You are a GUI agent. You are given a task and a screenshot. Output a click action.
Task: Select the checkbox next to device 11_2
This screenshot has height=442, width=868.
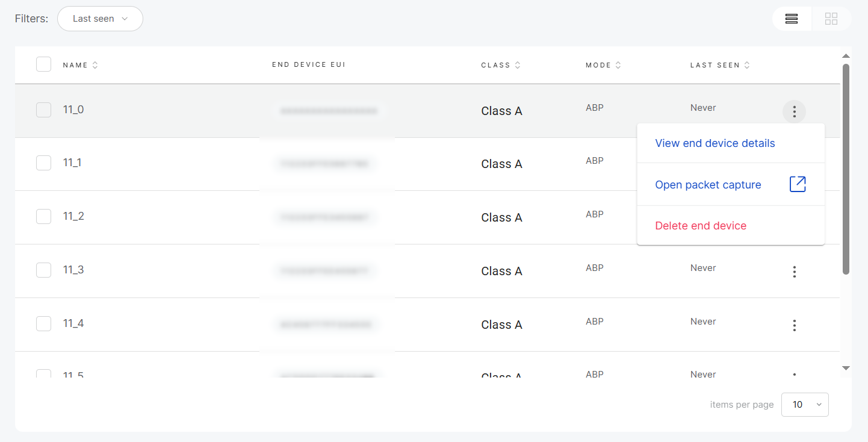click(43, 216)
